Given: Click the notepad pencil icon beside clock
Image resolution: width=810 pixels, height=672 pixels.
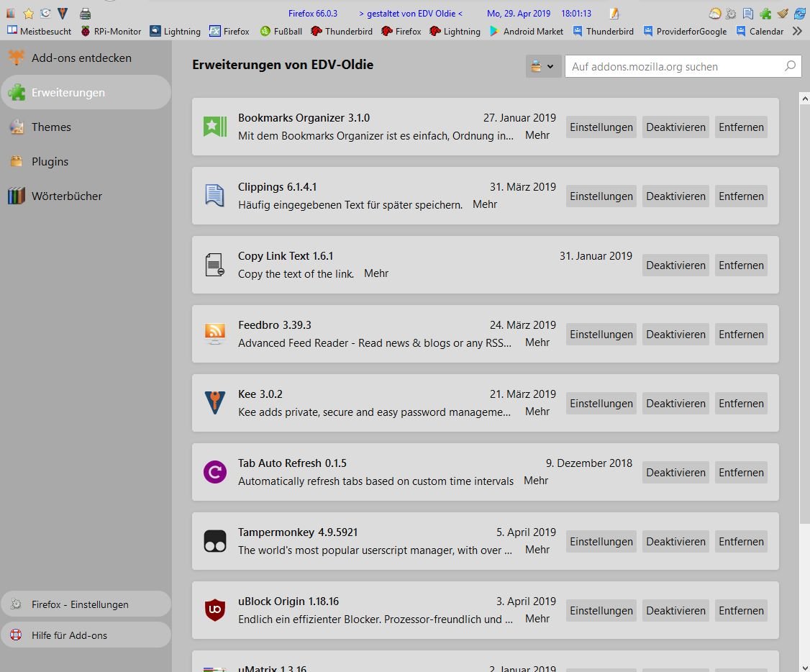Looking at the screenshot, I should click(x=614, y=14).
